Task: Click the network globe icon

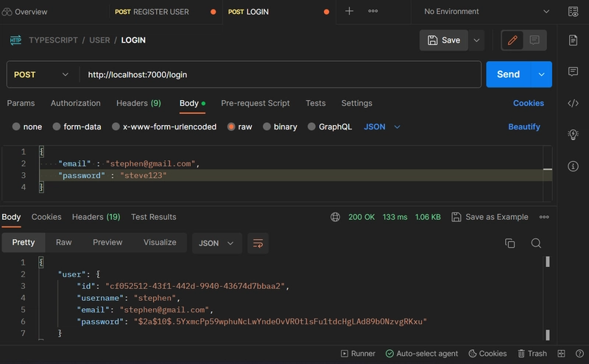Action: tap(335, 217)
